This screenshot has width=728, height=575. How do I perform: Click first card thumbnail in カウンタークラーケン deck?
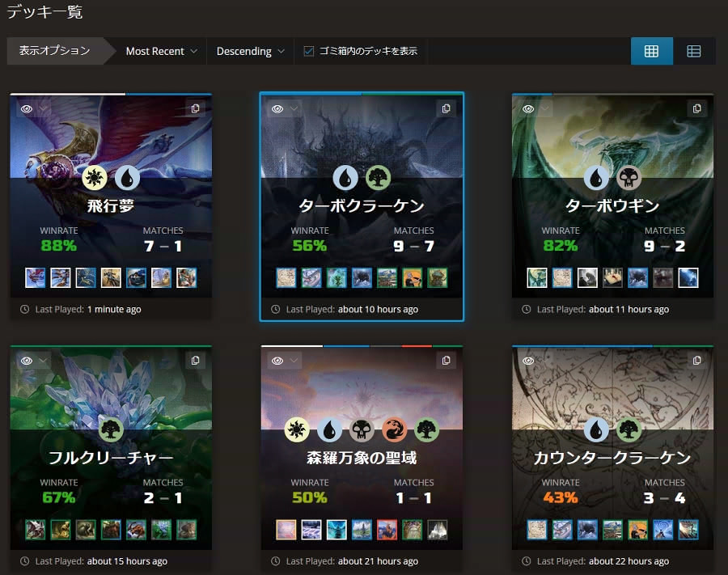[x=537, y=530]
